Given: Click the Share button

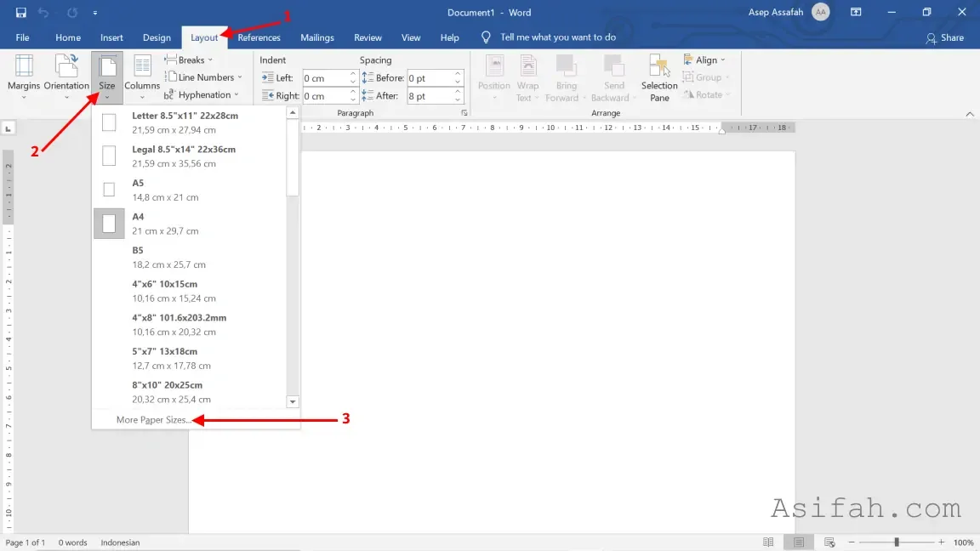Looking at the screenshot, I should [945, 38].
